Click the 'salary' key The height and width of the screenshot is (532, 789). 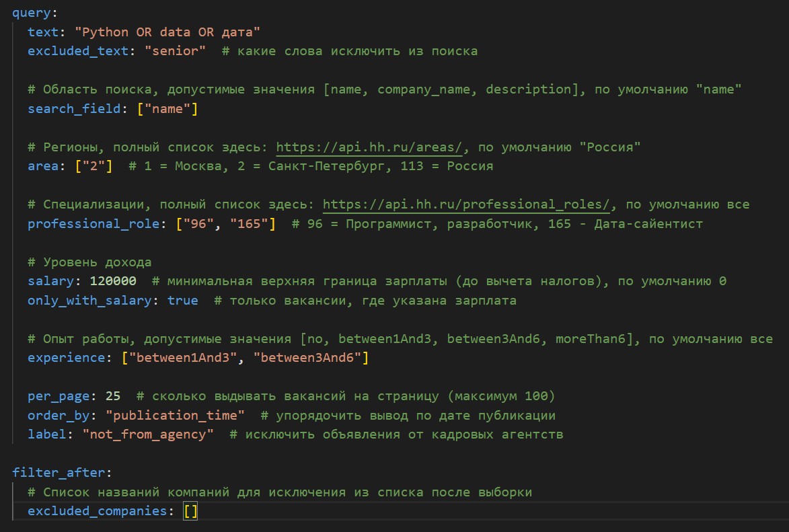(51, 281)
